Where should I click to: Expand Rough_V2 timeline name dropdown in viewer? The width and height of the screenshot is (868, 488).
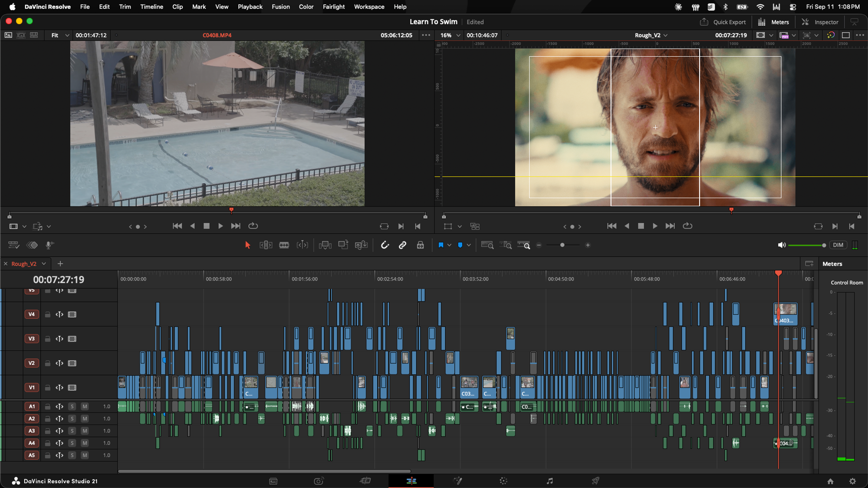[665, 35]
